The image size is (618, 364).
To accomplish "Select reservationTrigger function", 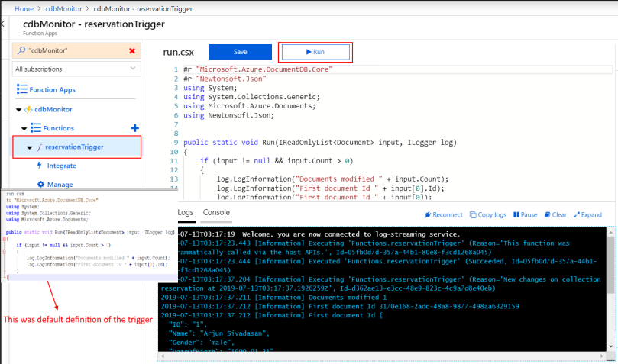I will [x=74, y=147].
